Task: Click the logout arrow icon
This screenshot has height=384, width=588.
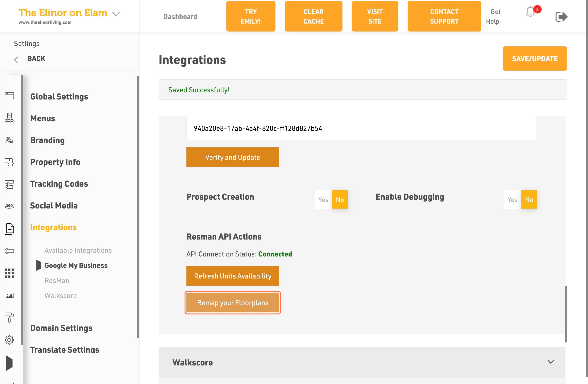Action: (x=561, y=16)
